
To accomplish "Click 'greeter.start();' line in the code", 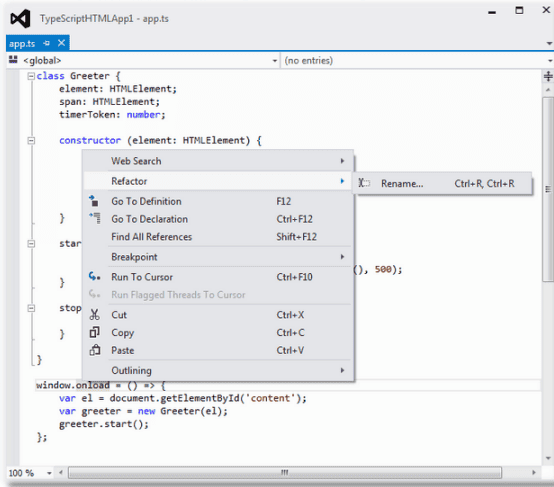I will (x=104, y=424).
